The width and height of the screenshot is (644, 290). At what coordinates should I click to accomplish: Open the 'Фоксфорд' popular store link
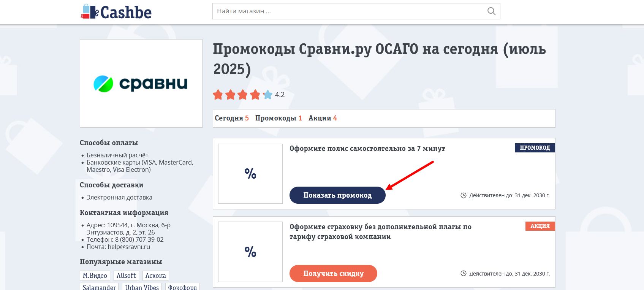(x=182, y=287)
